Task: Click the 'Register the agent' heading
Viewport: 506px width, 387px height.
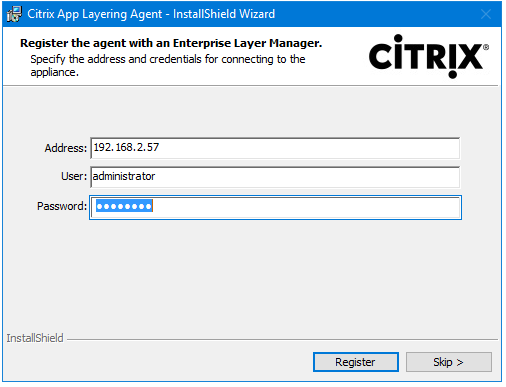Action: point(171,43)
